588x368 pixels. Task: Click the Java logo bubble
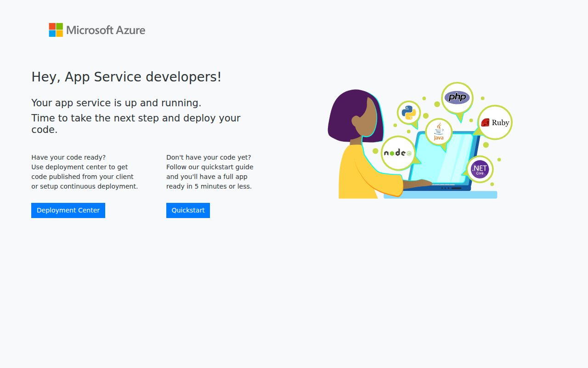point(439,131)
